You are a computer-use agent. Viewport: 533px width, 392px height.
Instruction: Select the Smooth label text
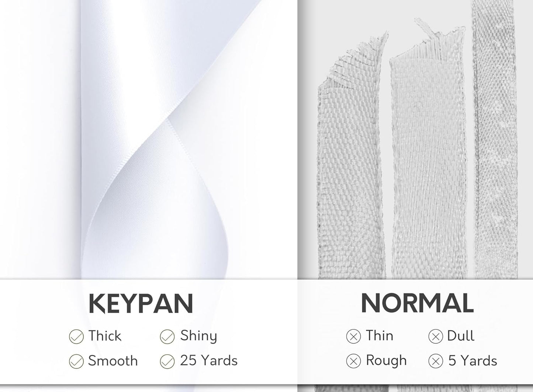113,361
